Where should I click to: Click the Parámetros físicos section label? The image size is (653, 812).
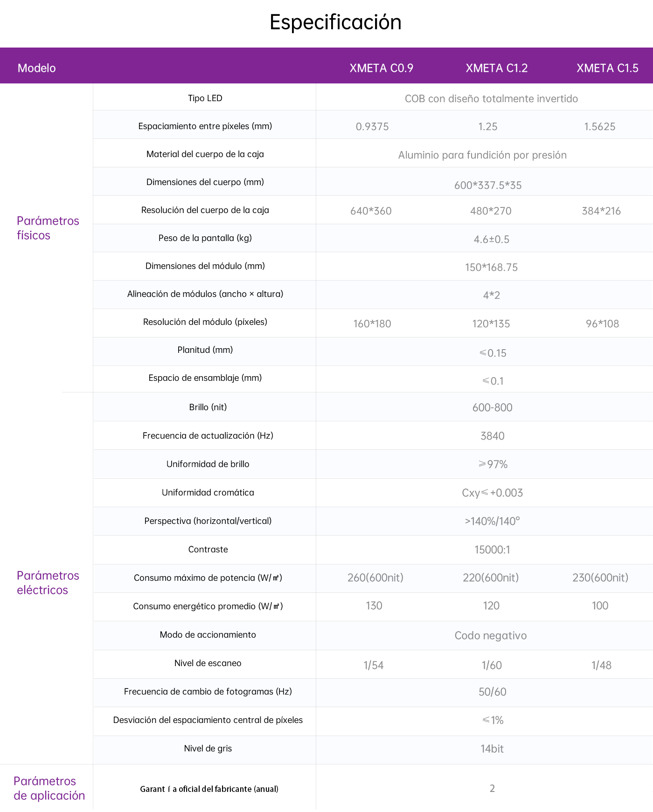point(48,228)
